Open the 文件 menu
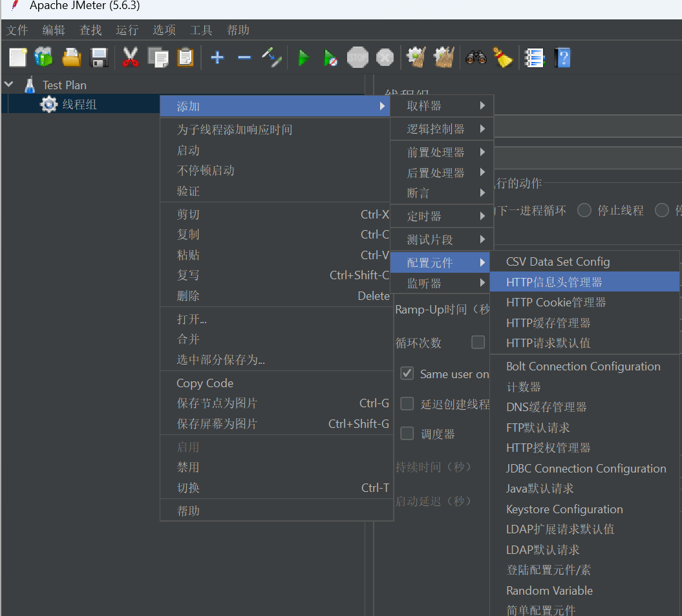The width and height of the screenshot is (682, 616). coord(17,30)
